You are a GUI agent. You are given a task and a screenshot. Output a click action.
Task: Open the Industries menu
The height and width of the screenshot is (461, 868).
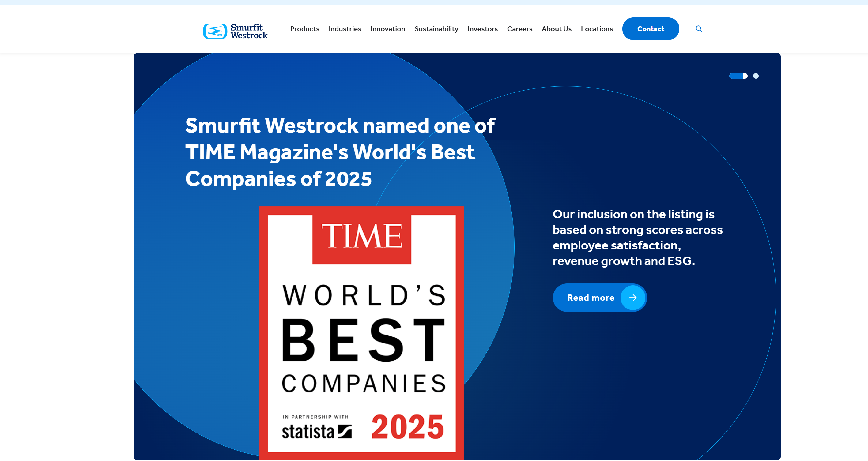click(345, 29)
